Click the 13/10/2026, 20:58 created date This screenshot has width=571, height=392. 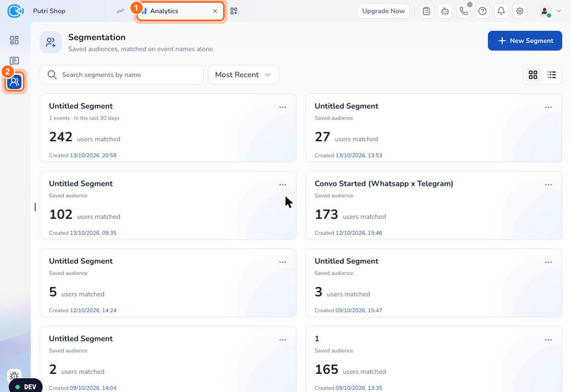coord(93,155)
